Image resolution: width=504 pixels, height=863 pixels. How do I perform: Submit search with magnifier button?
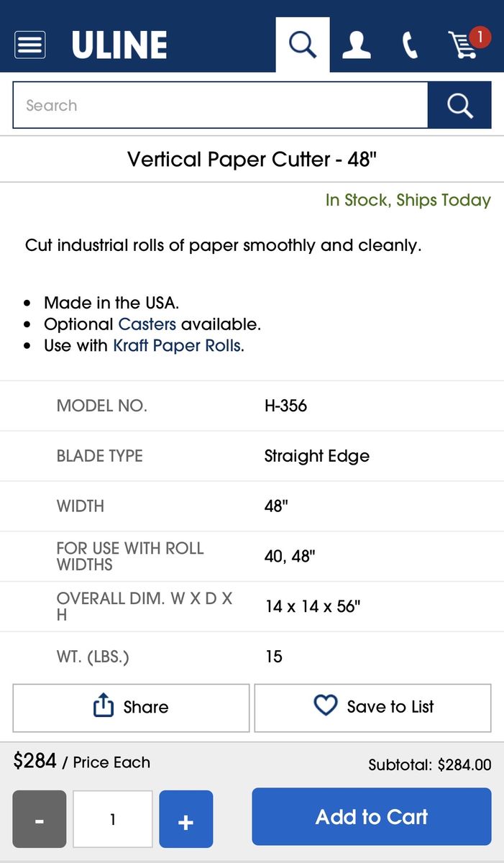(459, 105)
